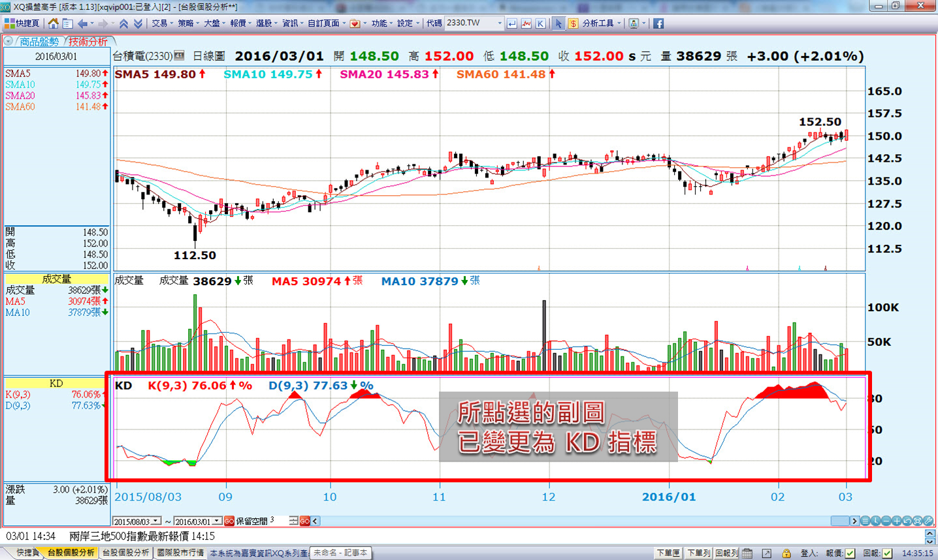The image size is (938, 560).
Task: Toggle the 報價 checkbox in status bar
Action: pos(850,553)
